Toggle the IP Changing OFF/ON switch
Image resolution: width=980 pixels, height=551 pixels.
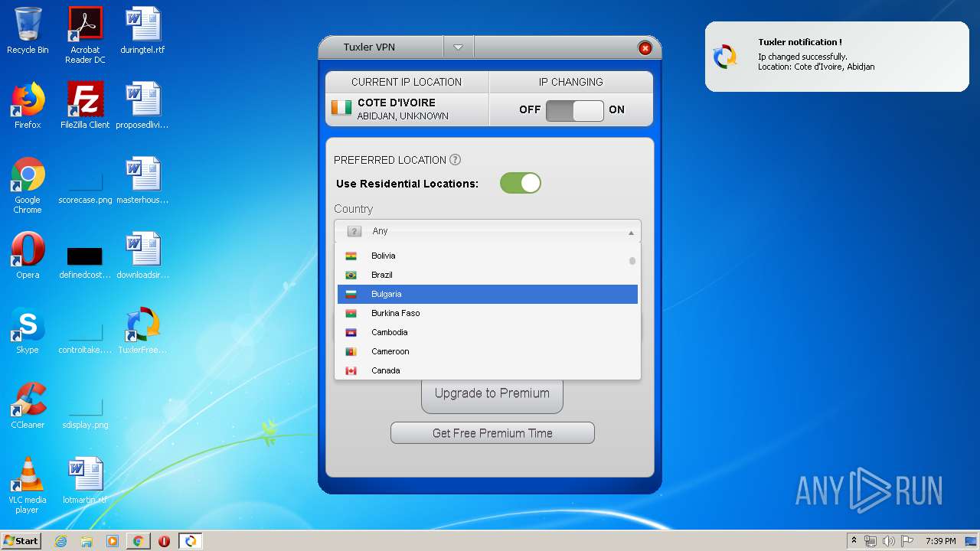tap(575, 110)
